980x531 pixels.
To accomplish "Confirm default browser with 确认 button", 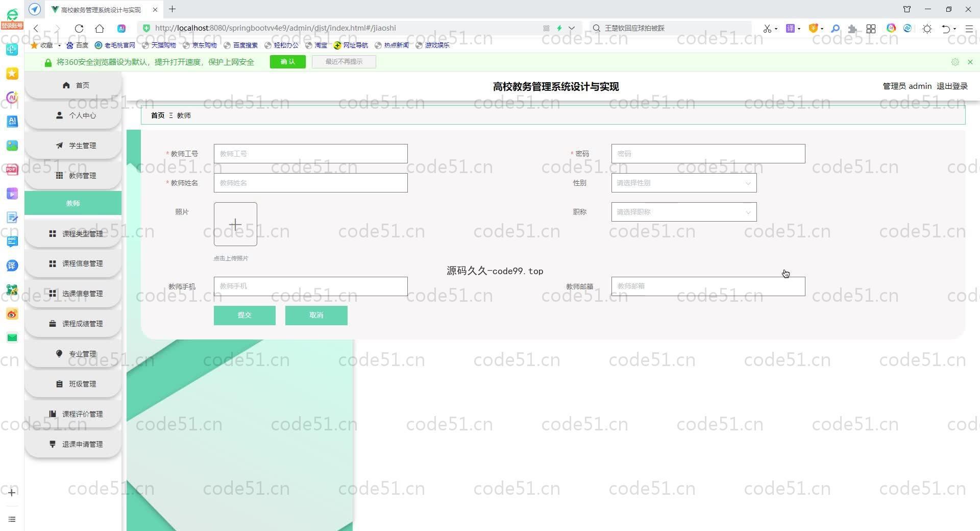I will (287, 62).
